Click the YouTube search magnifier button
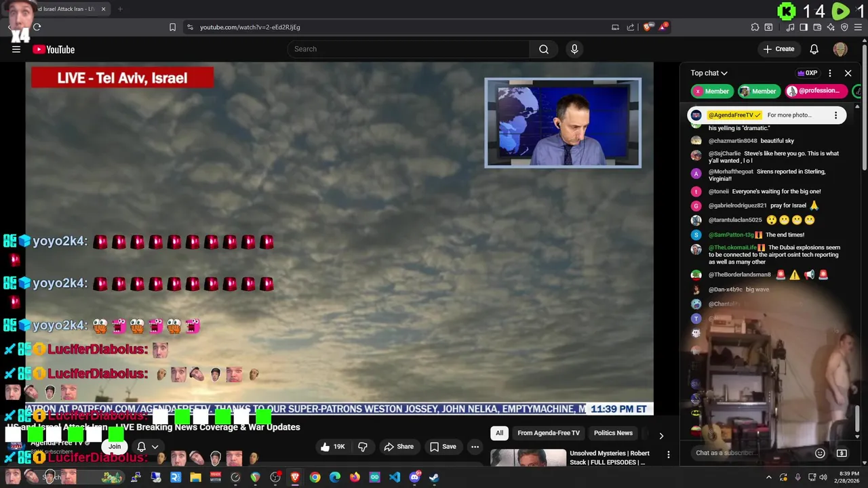This screenshot has height=488, width=868. pos(544,49)
